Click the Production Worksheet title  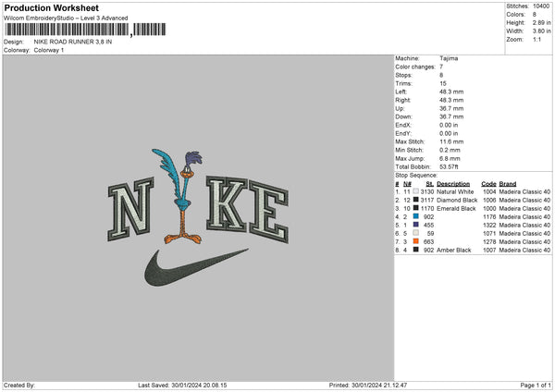51,7
